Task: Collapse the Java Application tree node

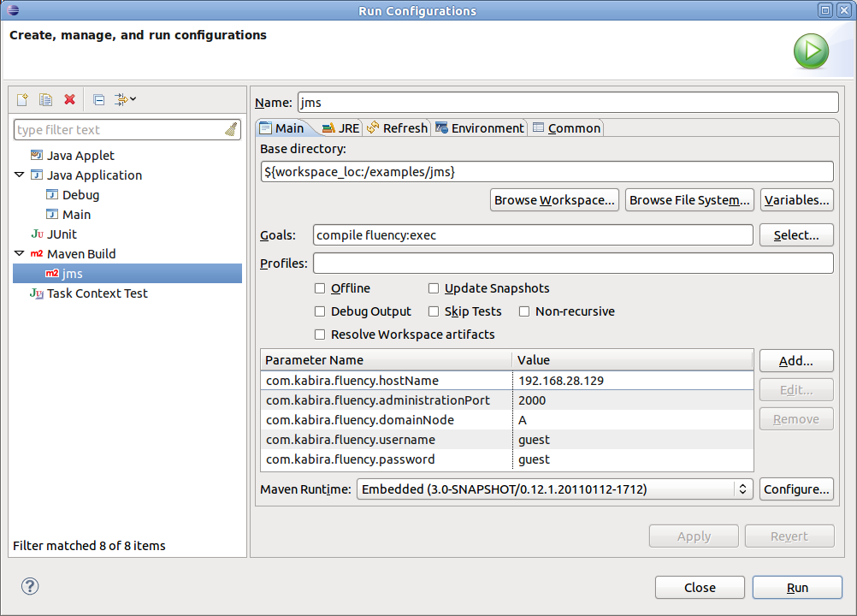Action: tap(19, 175)
